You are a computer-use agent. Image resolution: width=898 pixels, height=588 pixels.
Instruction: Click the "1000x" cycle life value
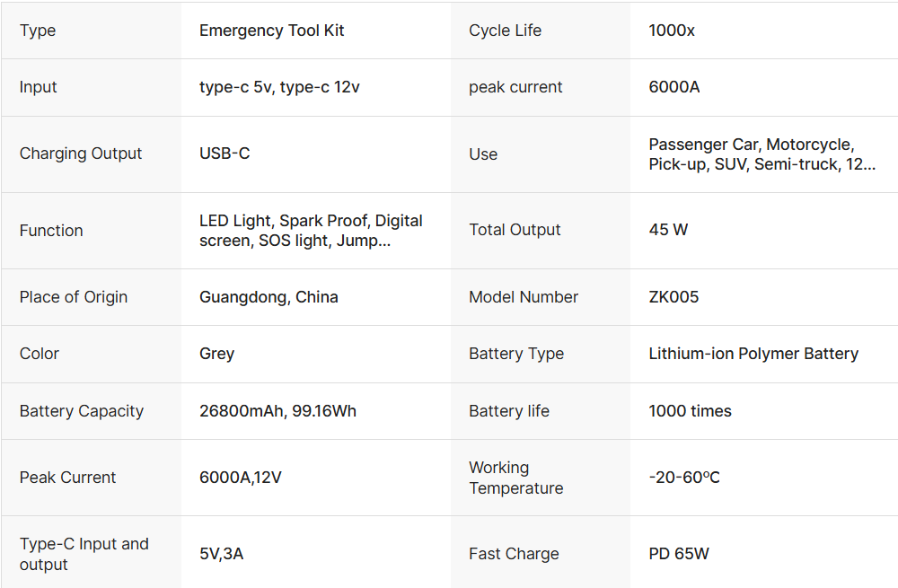[671, 31]
